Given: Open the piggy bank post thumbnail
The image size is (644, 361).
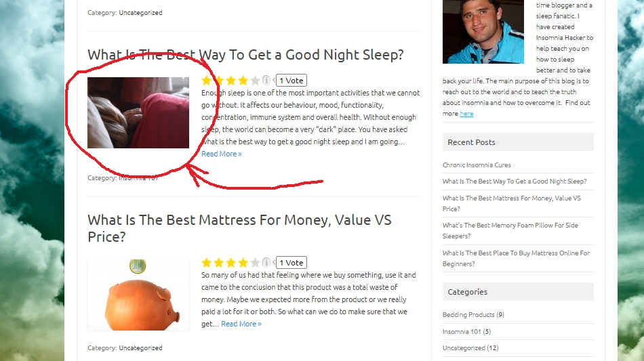Looking at the screenshot, I should pyautogui.click(x=138, y=295).
